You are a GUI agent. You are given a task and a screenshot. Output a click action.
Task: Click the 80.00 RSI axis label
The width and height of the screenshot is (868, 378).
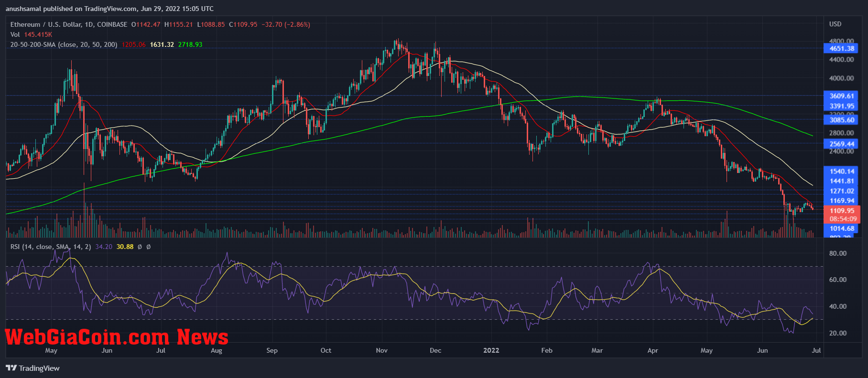tap(837, 253)
